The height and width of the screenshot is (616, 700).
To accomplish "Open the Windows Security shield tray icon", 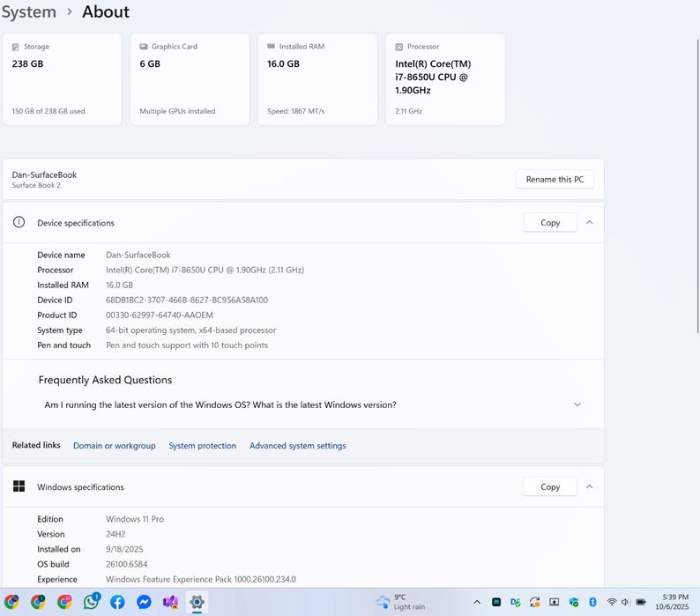I will [x=574, y=602].
